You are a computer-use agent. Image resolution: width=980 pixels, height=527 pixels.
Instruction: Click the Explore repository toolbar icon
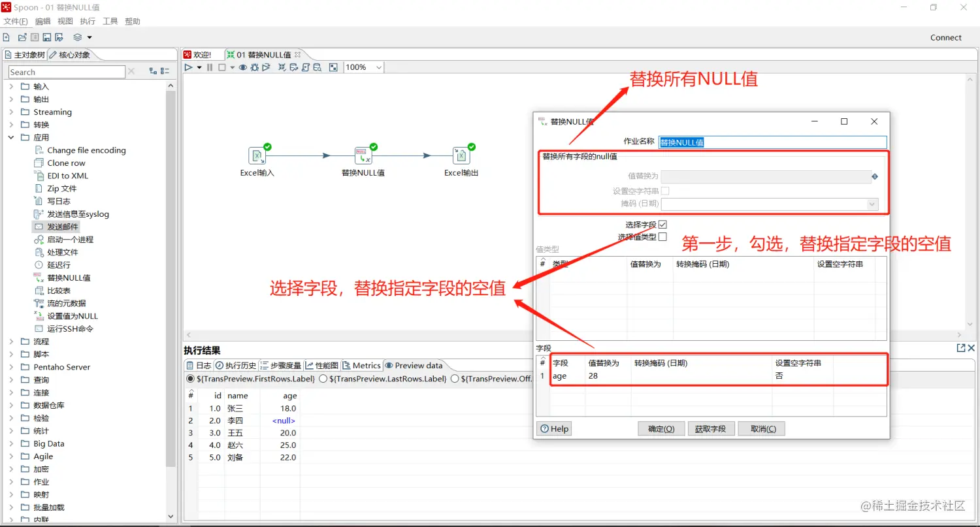pos(35,37)
